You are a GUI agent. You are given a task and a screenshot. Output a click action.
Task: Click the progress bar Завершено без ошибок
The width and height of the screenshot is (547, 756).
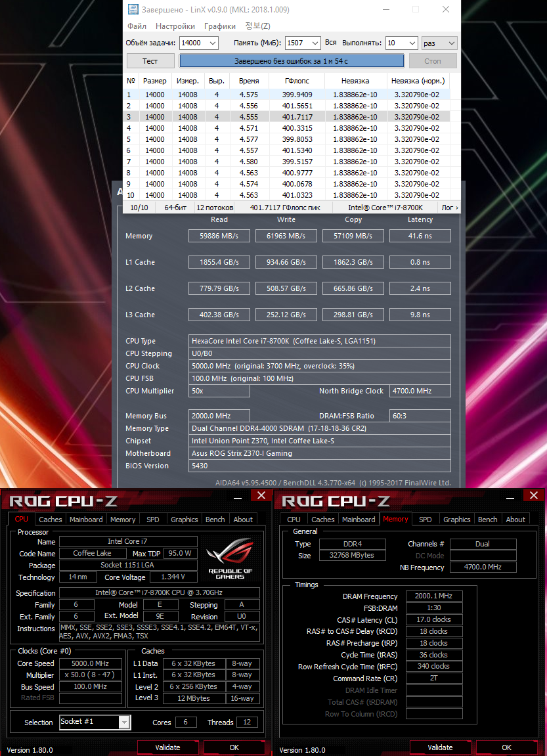[291, 60]
